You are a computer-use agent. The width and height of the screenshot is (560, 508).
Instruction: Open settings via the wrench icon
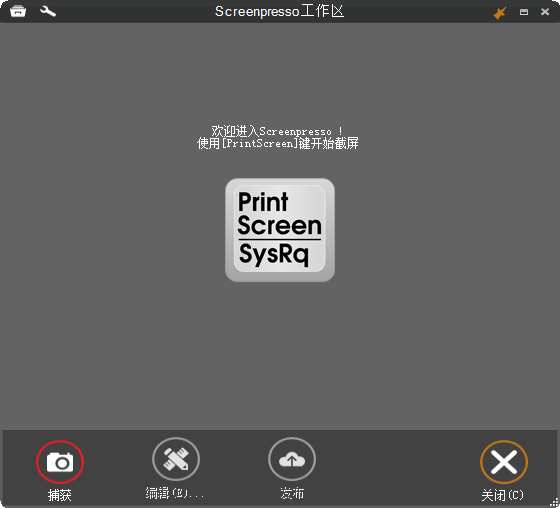click(x=48, y=11)
